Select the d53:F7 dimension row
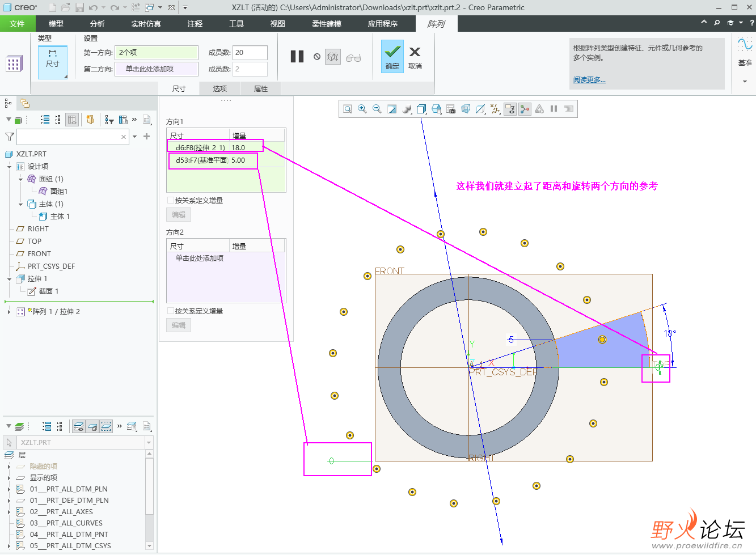Screen dimensions: 756x555 [226, 160]
